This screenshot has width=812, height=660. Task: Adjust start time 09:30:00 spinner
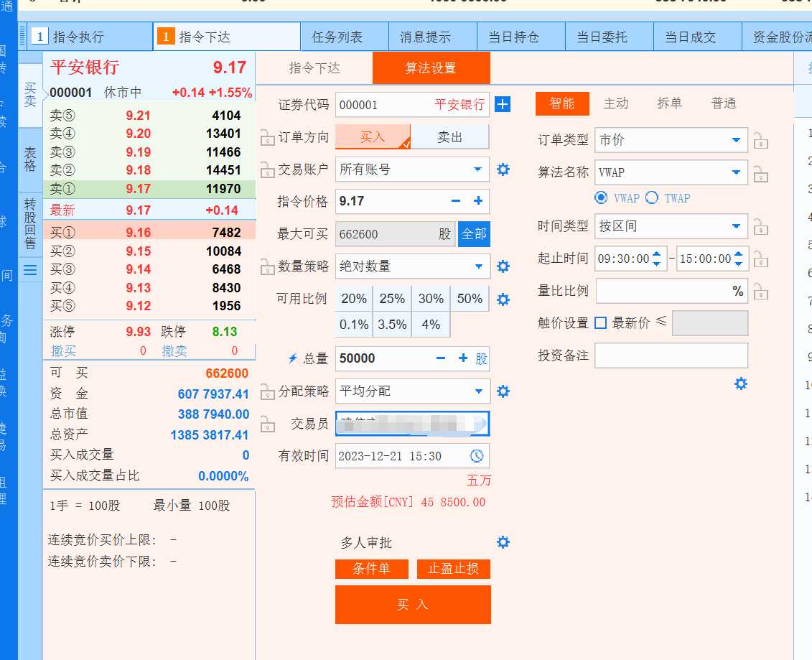click(x=657, y=259)
